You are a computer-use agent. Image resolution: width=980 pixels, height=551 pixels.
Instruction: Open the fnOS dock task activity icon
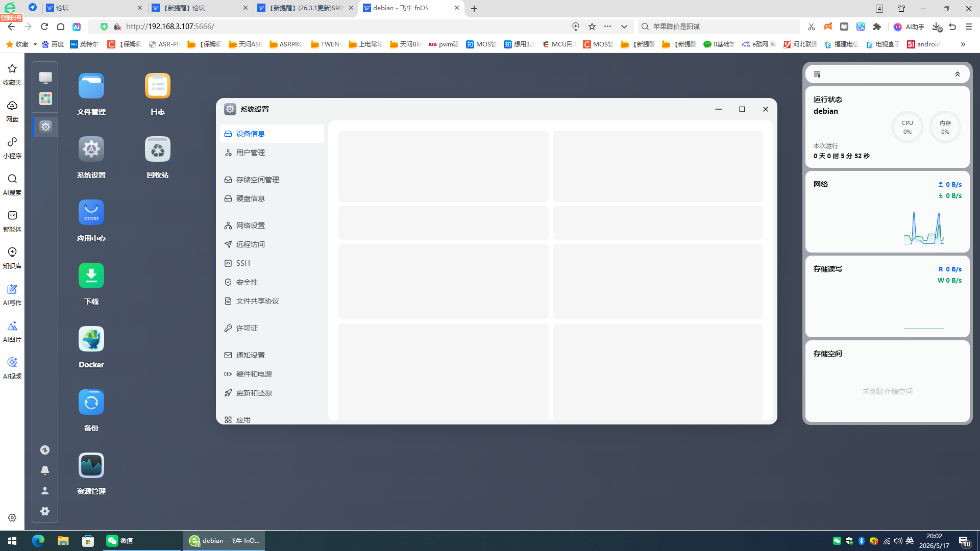[45, 449]
